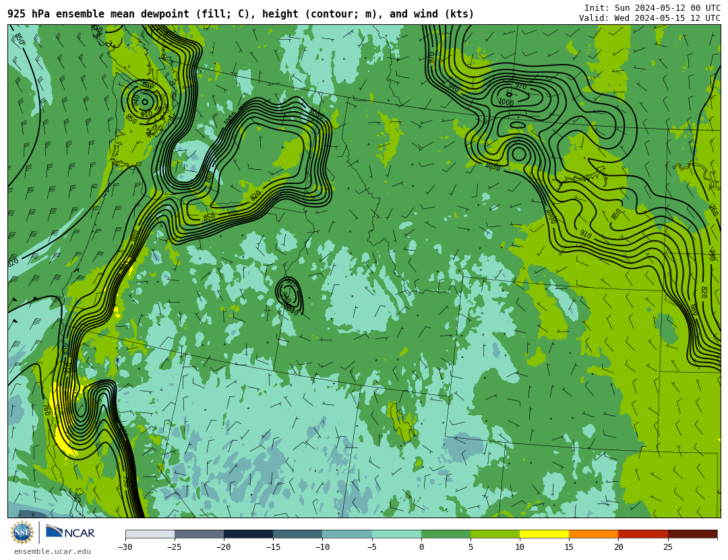Select the Valid time label
Screen dimensions: 728x560
click(x=650, y=18)
